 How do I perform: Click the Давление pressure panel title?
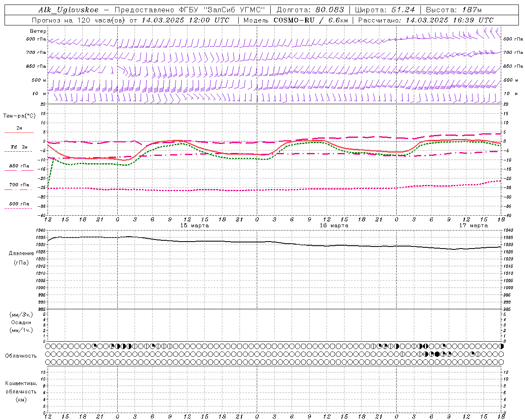[x=21, y=253]
